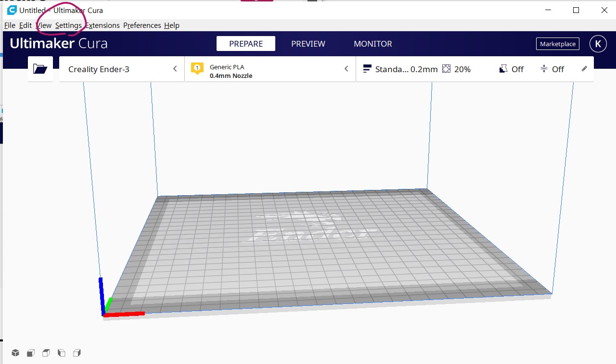This screenshot has height=364, width=616.
Task: Click the infill density icon
Action: click(x=446, y=69)
